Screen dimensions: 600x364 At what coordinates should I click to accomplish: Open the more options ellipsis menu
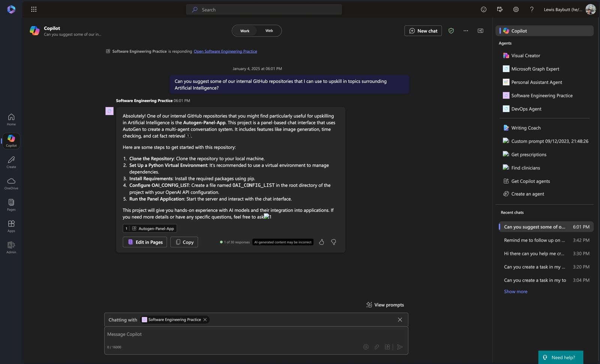pos(465,30)
